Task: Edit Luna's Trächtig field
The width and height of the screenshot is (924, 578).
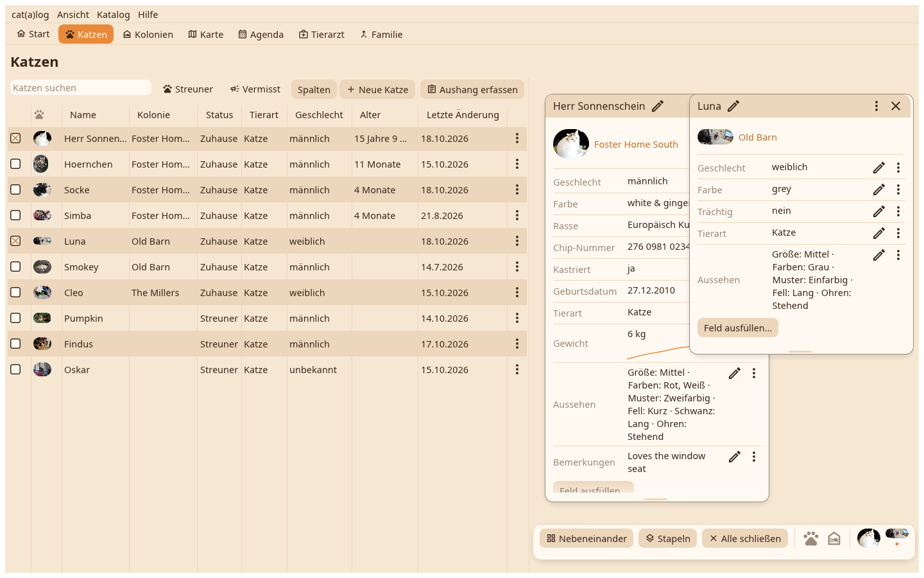Action: pyautogui.click(x=879, y=211)
